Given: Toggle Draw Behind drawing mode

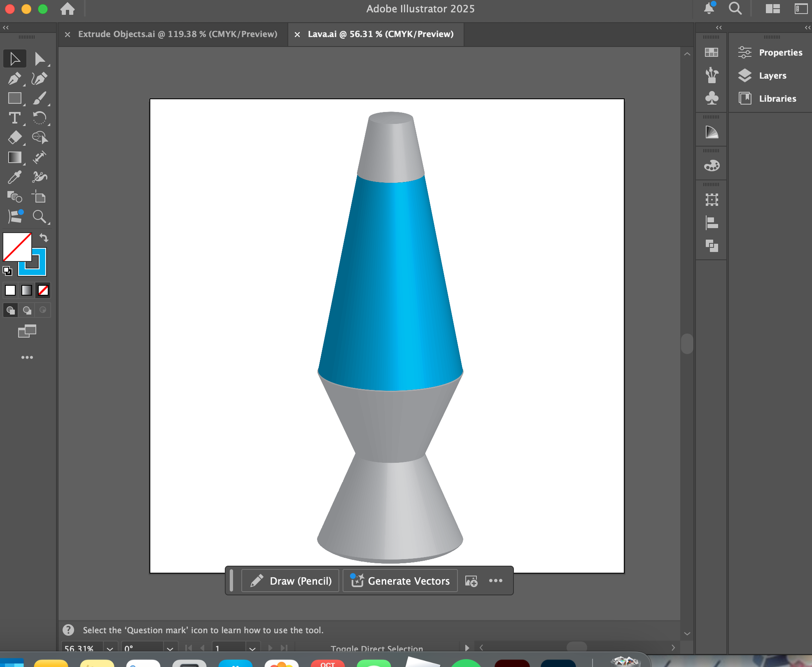Looking at the screenshot, I should pos(27,310).
